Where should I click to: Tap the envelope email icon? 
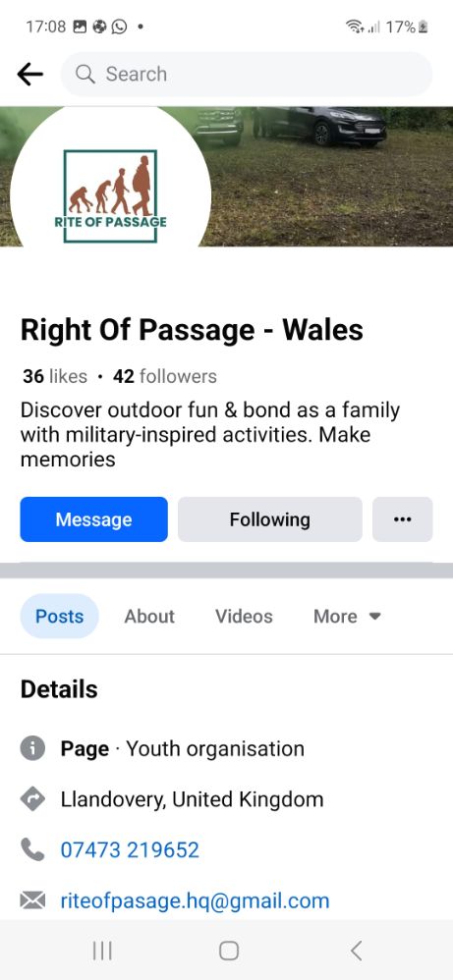[x=32, y=900]
